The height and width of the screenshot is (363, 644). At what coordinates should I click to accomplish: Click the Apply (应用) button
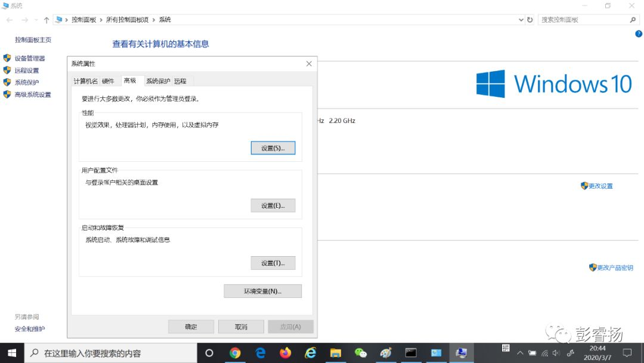pos(291,327)
